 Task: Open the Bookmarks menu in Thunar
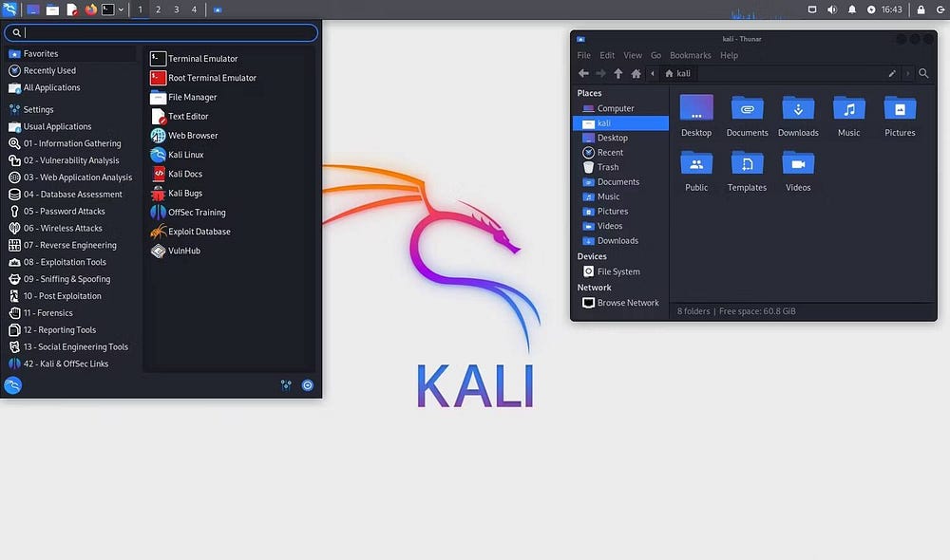[690, 55]
